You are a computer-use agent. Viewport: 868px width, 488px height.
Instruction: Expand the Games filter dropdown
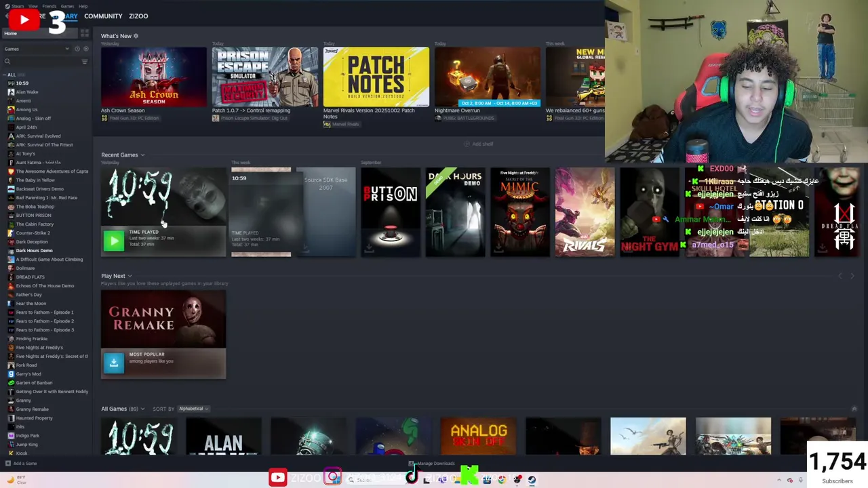66,49
